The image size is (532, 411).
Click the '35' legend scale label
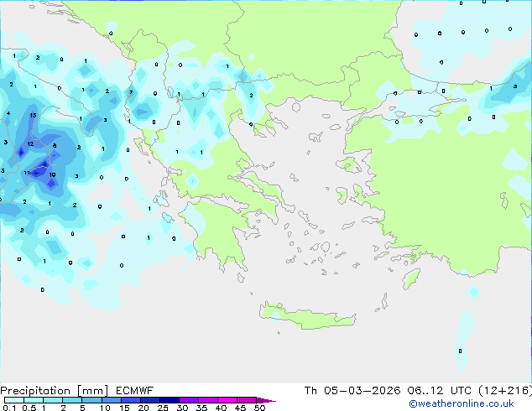(x=201, y=408)
